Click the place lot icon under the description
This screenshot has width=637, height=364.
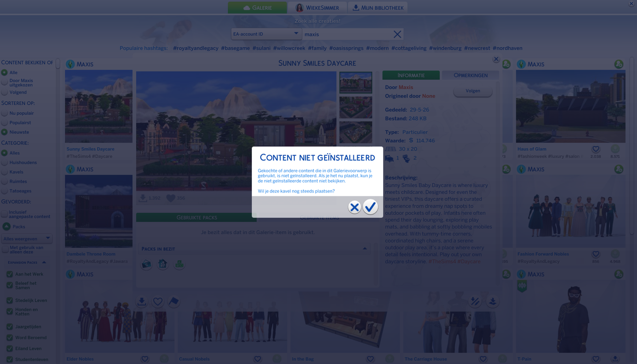click(493, 301)
